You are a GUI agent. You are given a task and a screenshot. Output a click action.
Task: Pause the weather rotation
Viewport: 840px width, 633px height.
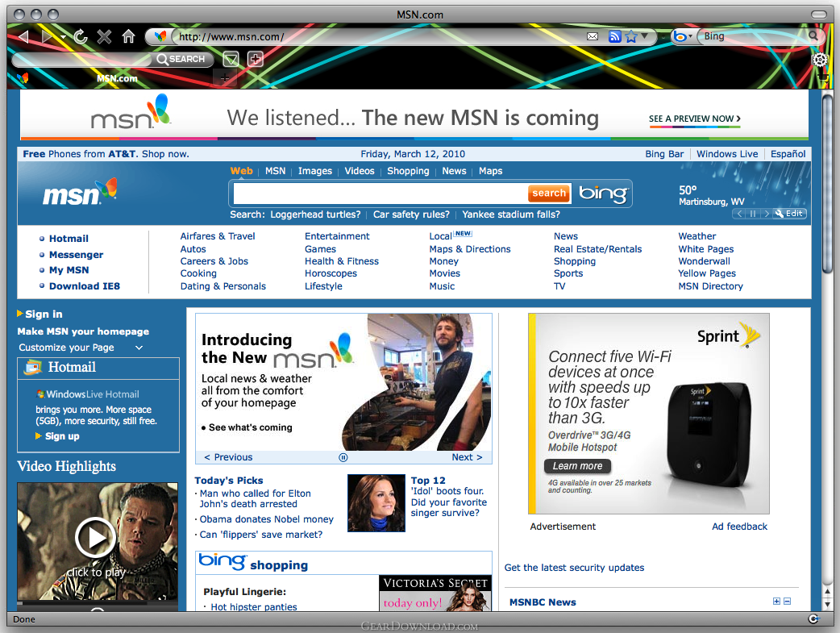[x=753, y=214]
